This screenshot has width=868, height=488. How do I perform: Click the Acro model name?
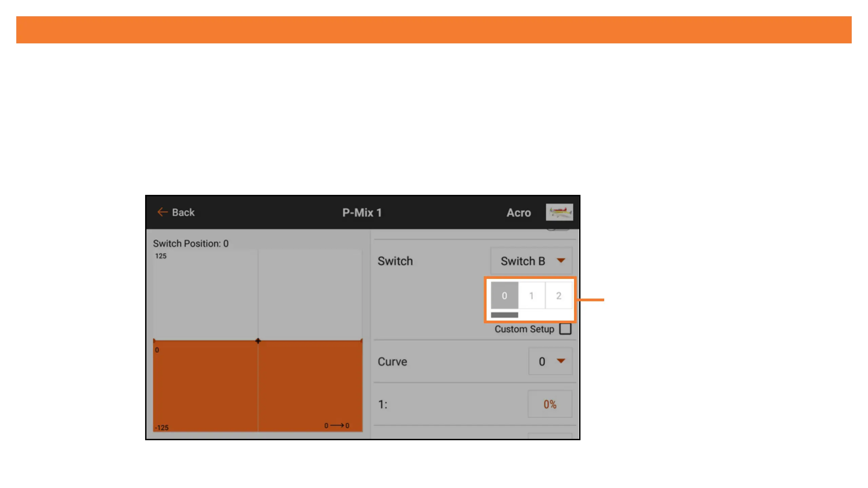coord(518,213)
